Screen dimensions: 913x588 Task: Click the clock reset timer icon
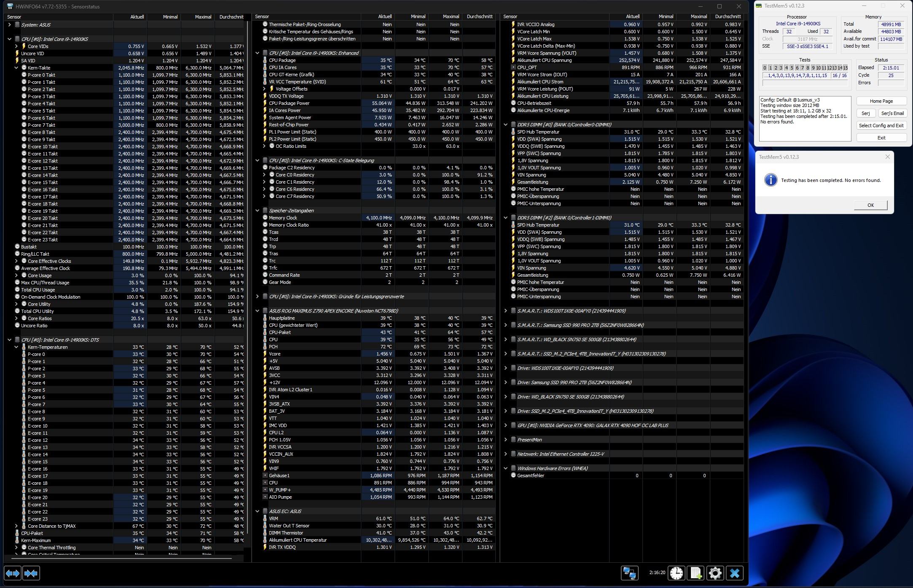click(x=676, y=573)
